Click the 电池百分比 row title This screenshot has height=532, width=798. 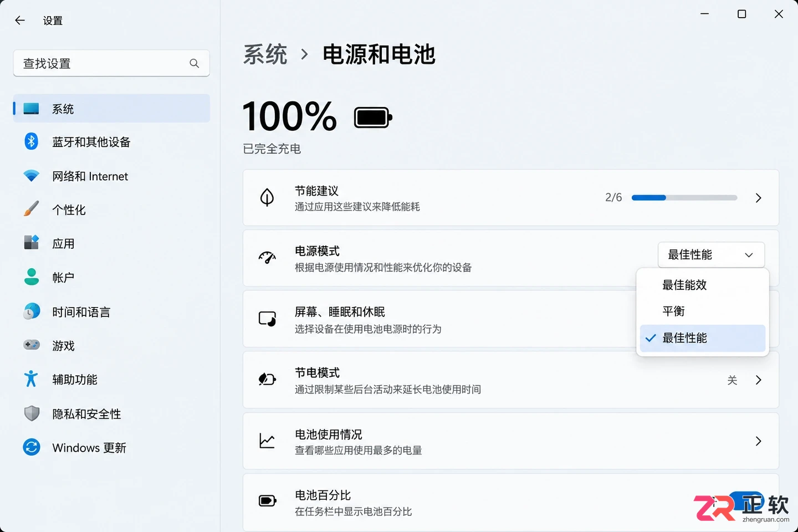pos(323,495)
